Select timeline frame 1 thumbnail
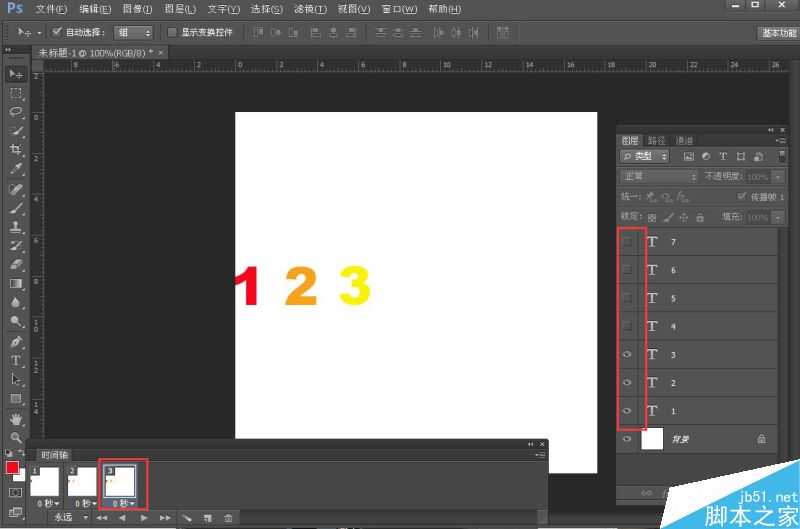The width and height of the screenshot is (800, 529). click(45, 481)
